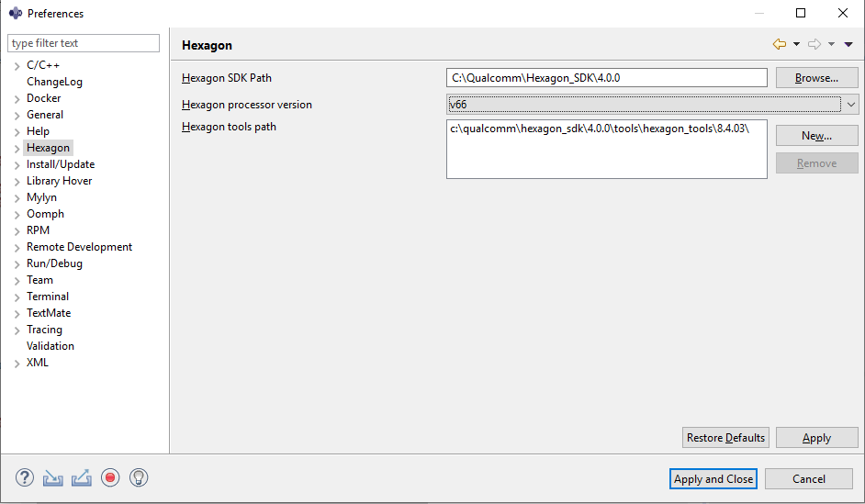The width and height of the screenshot is (865, 504).
Task: Click the export preferences icon
Action: click(81, 477)
